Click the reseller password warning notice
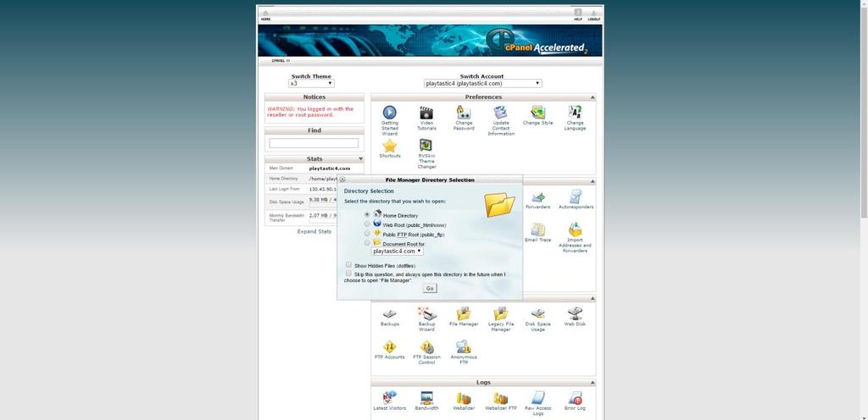This screenshot has width=868, height=420. 310,112
